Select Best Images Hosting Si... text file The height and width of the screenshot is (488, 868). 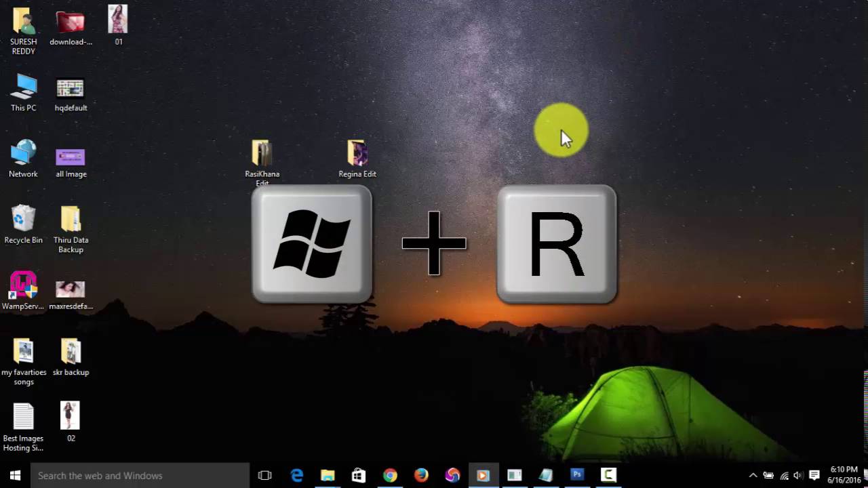[x=23, y=427]
